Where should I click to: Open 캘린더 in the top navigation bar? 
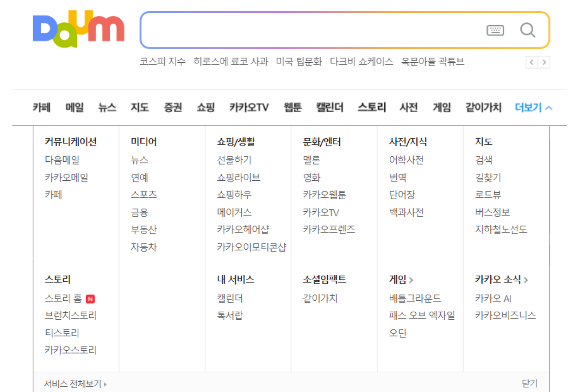[x=329, y=108]
